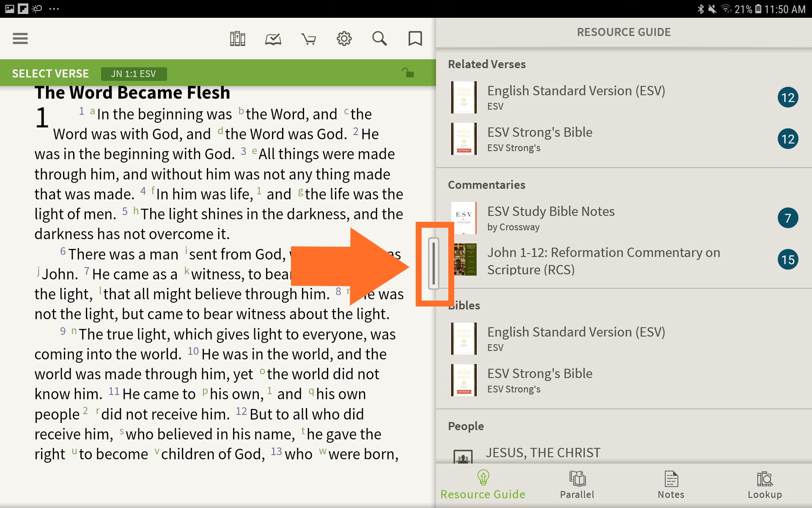Image resolution: width=812 pixels, height=508 pixels.
Task: Open ESV Strong's Bible under Related Verses
Action: coord(624,139)
